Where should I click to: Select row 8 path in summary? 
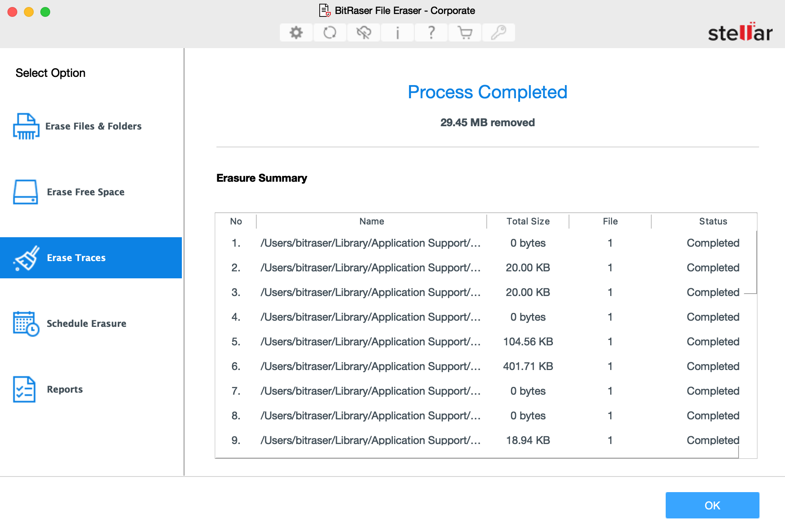(370, 416)
